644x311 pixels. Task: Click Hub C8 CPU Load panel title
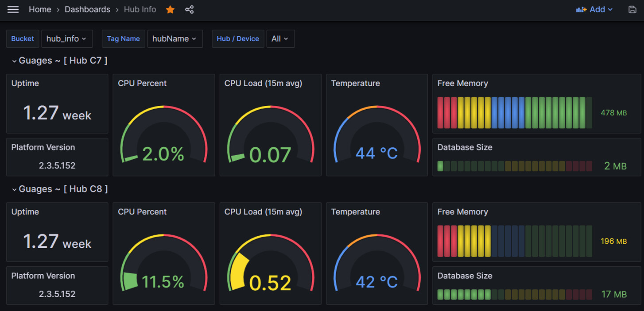point(263,211)
